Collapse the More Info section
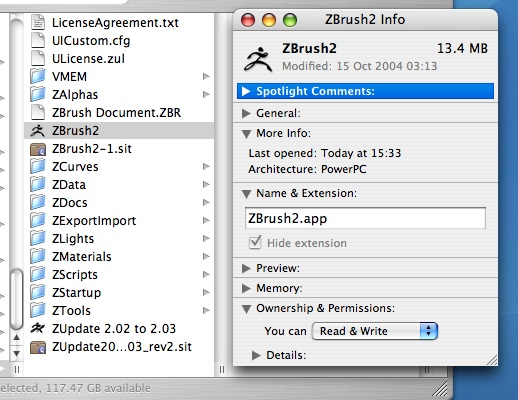518x400 pixels. tap(246, 134)
